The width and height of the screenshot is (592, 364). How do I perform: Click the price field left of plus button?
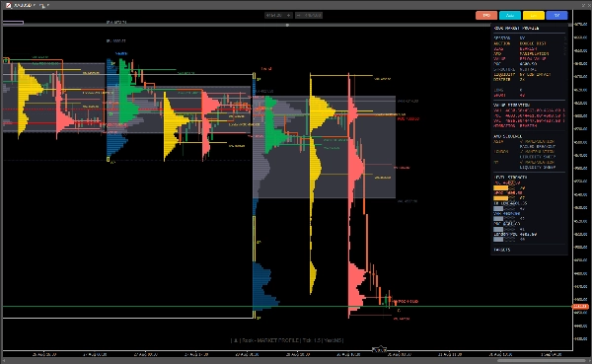[275, 15]
